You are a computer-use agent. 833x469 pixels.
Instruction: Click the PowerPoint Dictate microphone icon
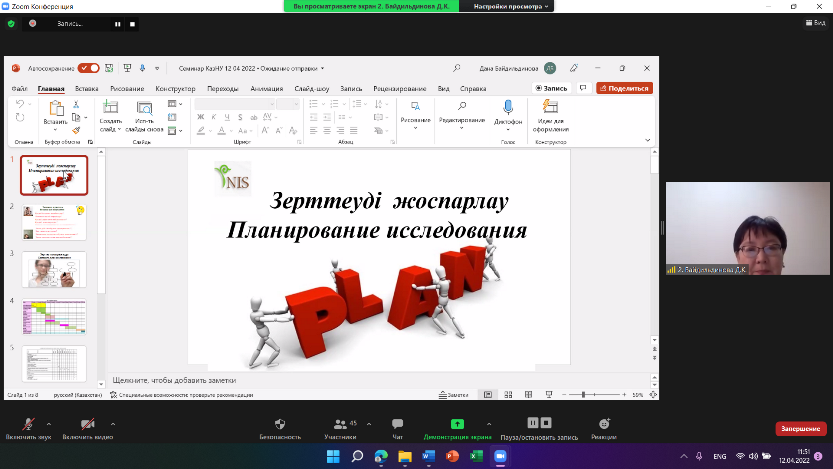[508, 107]
